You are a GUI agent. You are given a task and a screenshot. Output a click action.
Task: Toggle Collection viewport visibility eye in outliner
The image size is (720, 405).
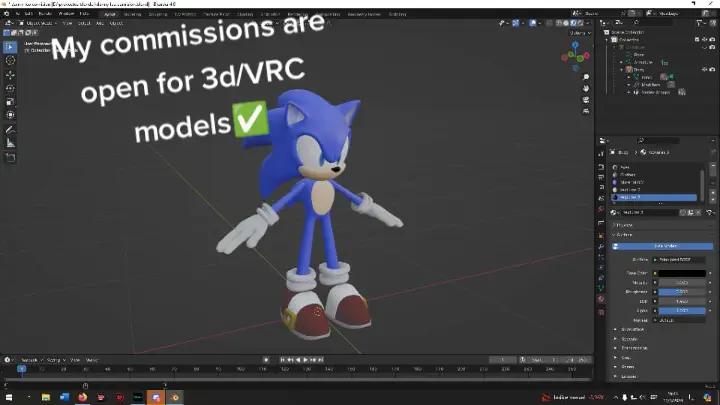point(705,40)
